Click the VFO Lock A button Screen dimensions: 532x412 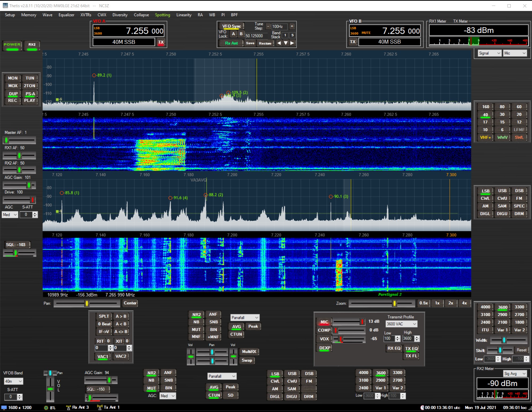pyautogui.click(x=233, y=34)
